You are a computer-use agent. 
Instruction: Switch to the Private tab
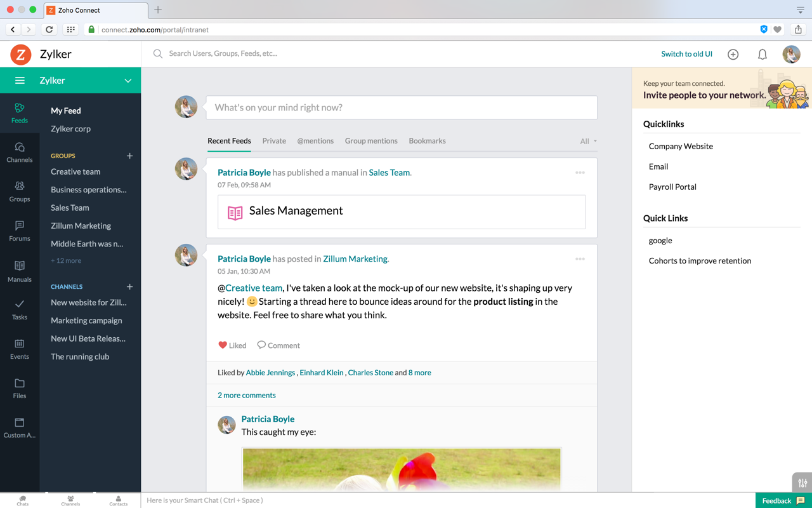(274, 141)
